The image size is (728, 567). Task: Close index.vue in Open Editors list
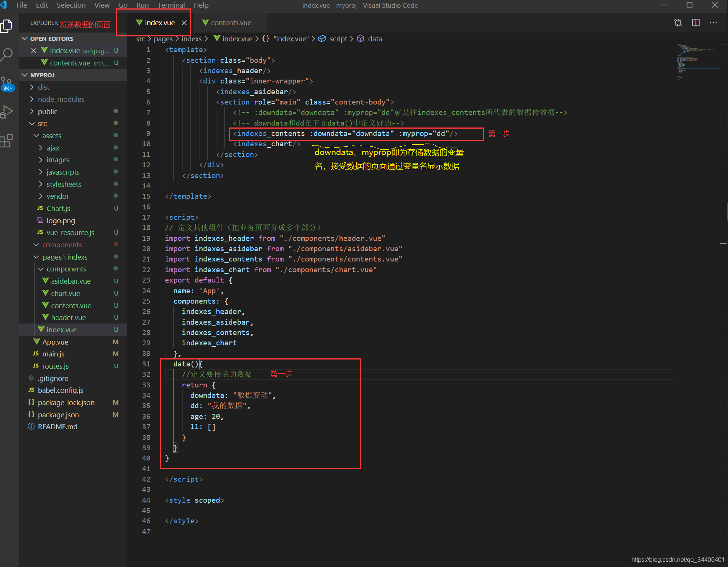tap(34, 51)
